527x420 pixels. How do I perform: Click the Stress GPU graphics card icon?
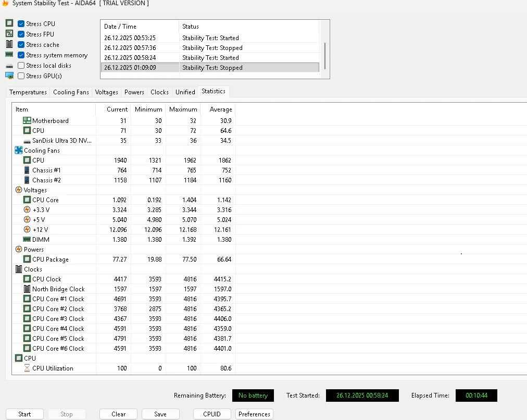click(x=9, y=76)
